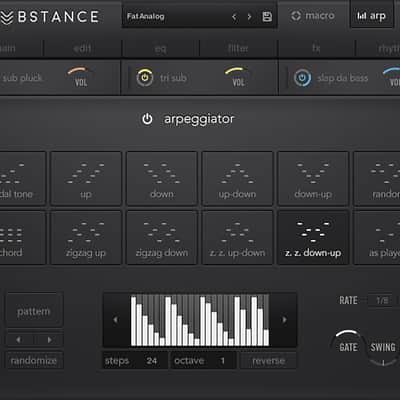400x400 pixels.
Task: Click the pattern button
Action: click(34, 311)
